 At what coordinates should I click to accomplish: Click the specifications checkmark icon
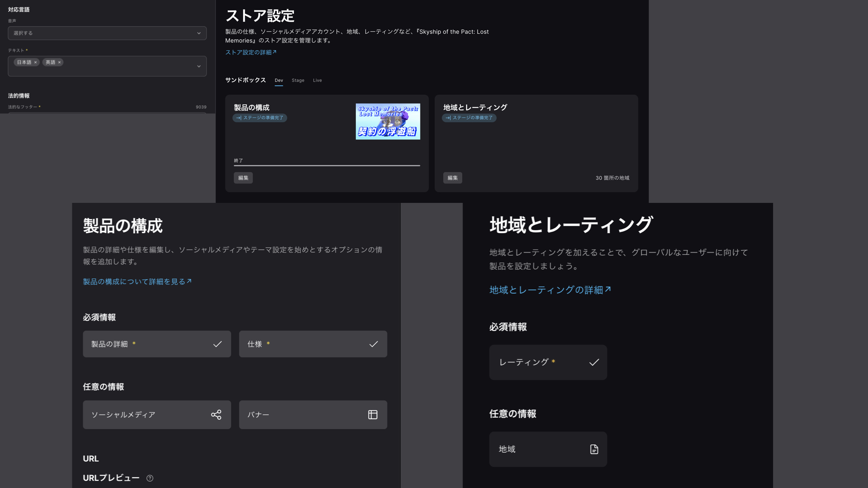(x=373, y=344)
